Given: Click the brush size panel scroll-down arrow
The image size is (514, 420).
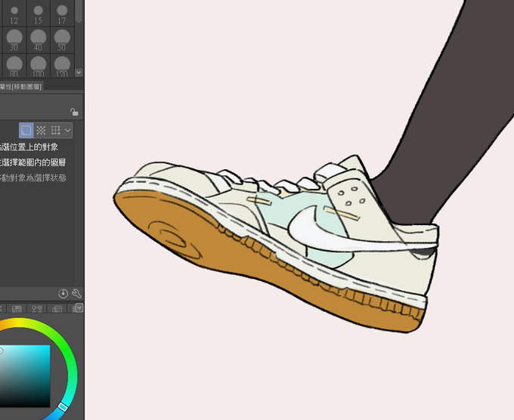Looking at the screenshot, I should click(x=79, y=73).
